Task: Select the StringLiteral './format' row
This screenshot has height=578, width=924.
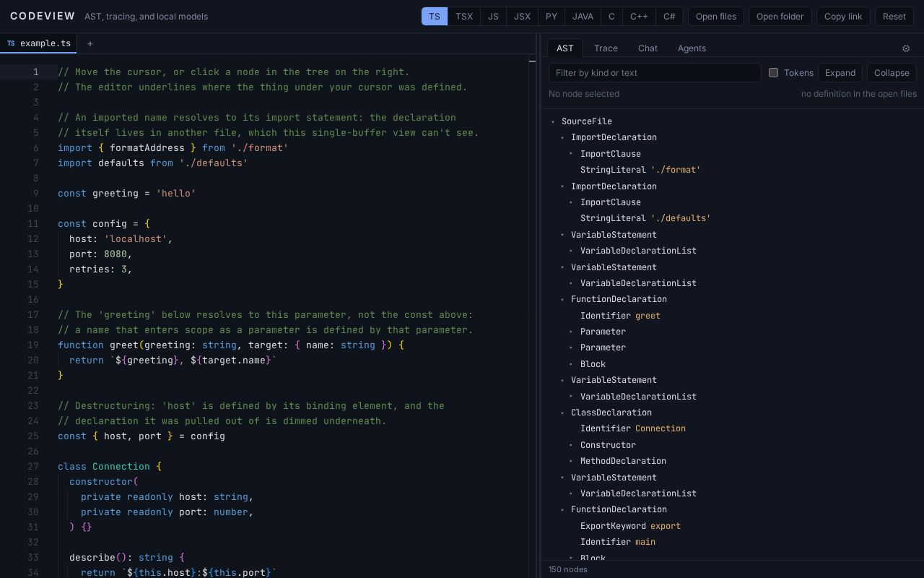Action: (x=732, y=170)
